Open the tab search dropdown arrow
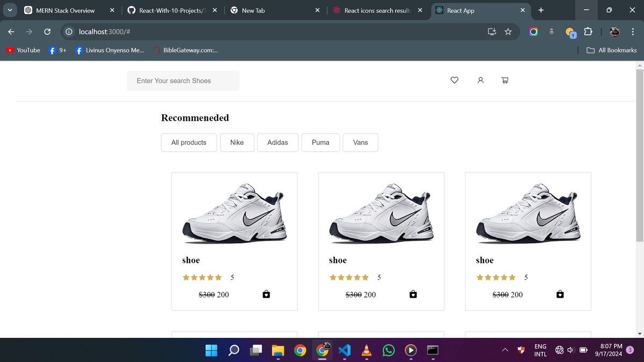Viewport: 644px width, 362px height. (10, 10)
